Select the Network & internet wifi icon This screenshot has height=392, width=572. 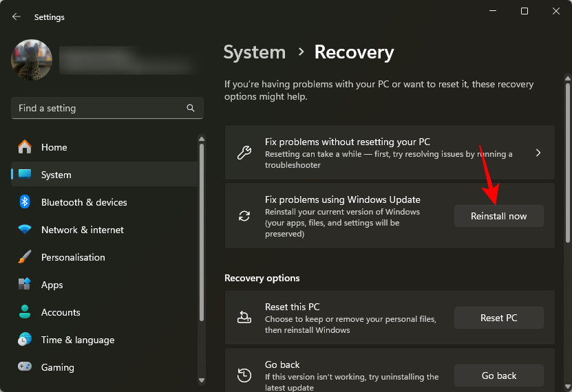pos(25,230)
